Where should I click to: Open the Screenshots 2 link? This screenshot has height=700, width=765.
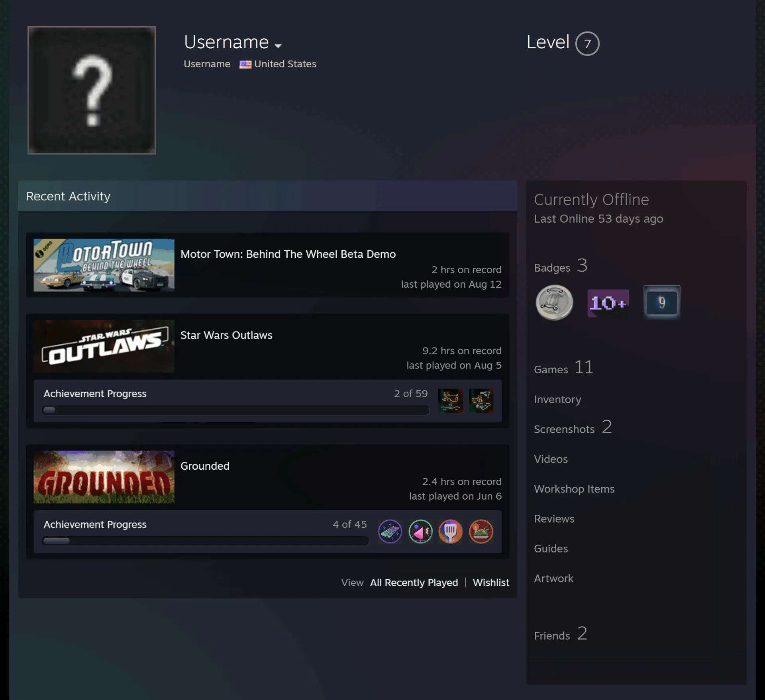tap(573, 427)
